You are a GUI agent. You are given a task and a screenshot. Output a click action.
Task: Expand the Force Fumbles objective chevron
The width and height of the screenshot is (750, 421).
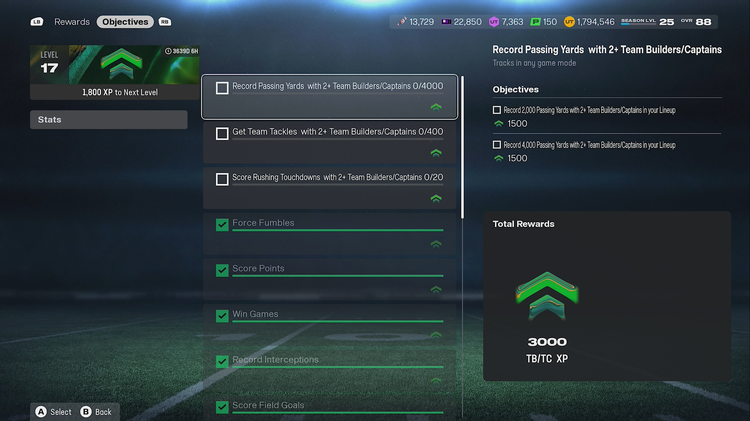[x=436, y=244]
